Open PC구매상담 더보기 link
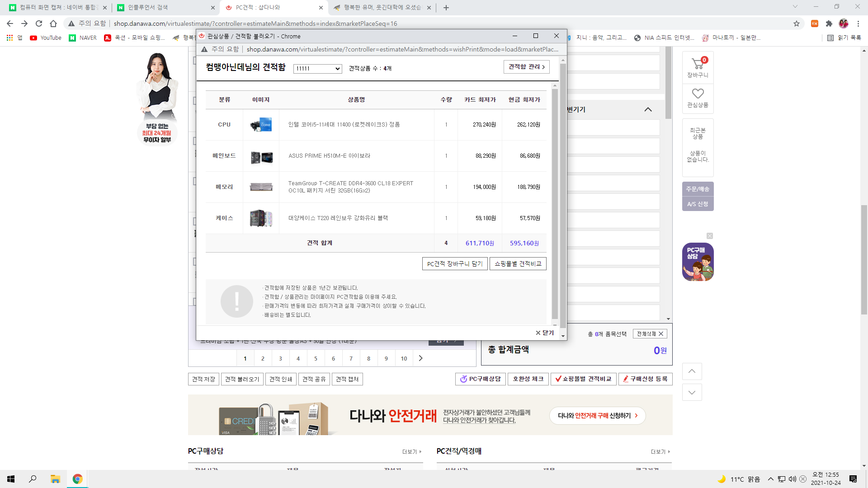Viewport: 868px width, 488px height. [412, 452]
